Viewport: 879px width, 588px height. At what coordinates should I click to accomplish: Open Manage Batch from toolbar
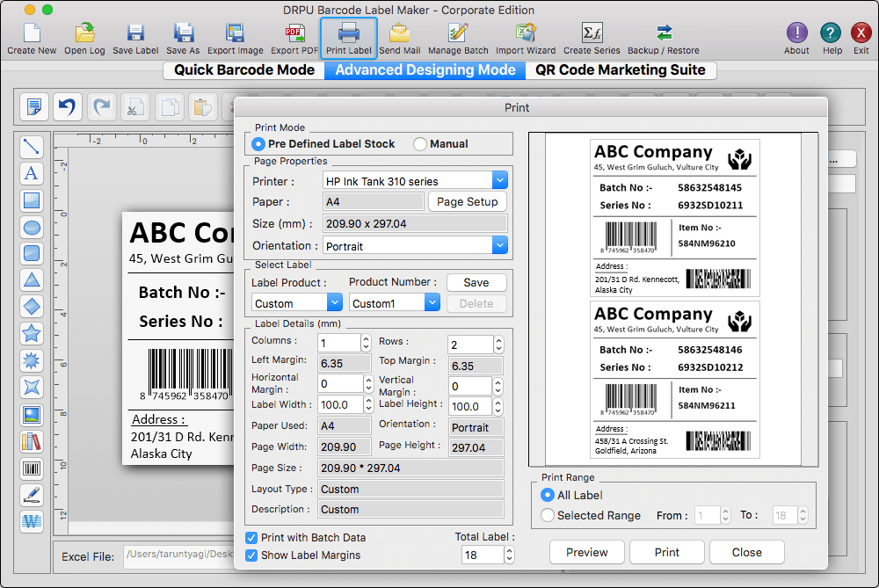[x=458, y=38]
